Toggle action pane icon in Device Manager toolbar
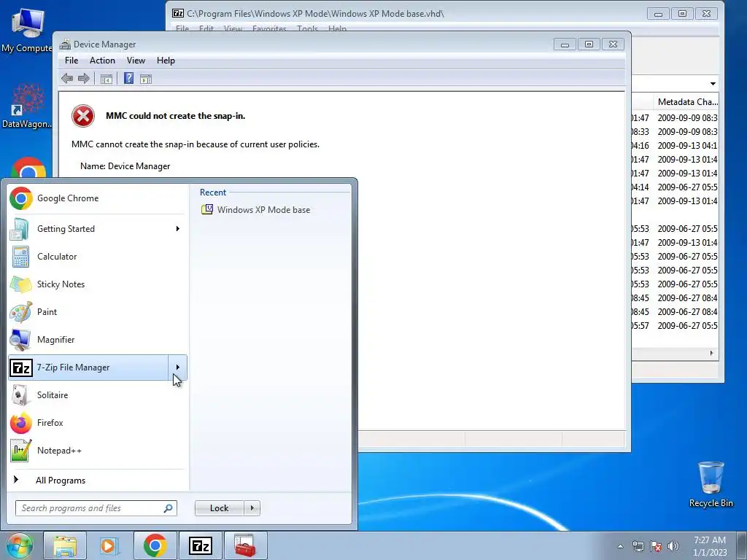This screenshot has height=560, width=747. (146, 79)
